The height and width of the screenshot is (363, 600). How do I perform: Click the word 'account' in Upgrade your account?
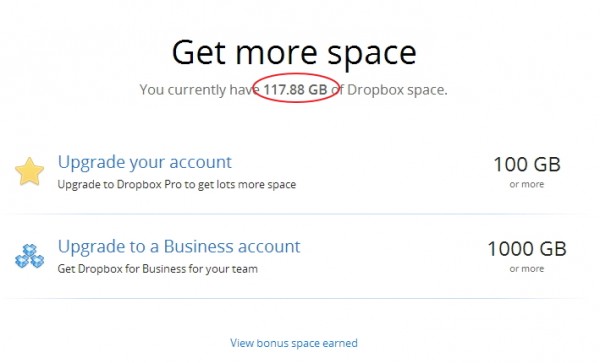tap(201, 163)
